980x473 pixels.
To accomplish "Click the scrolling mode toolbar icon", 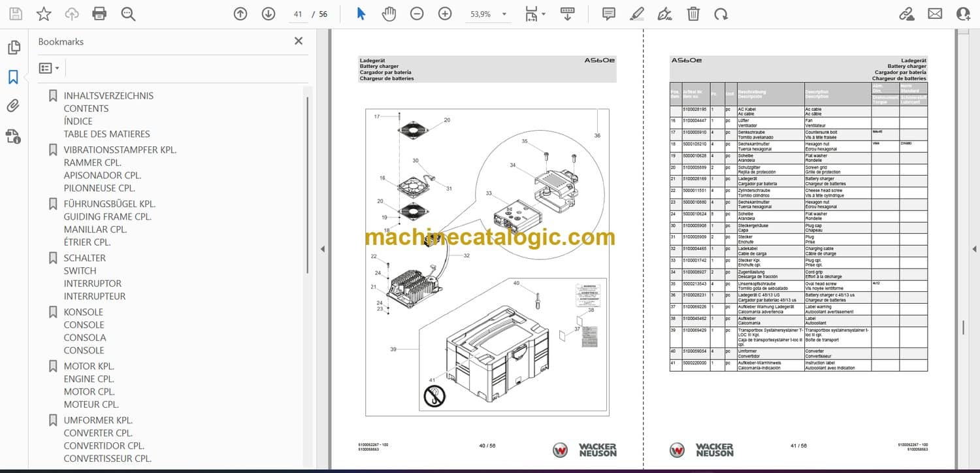I will coord(567,14).
